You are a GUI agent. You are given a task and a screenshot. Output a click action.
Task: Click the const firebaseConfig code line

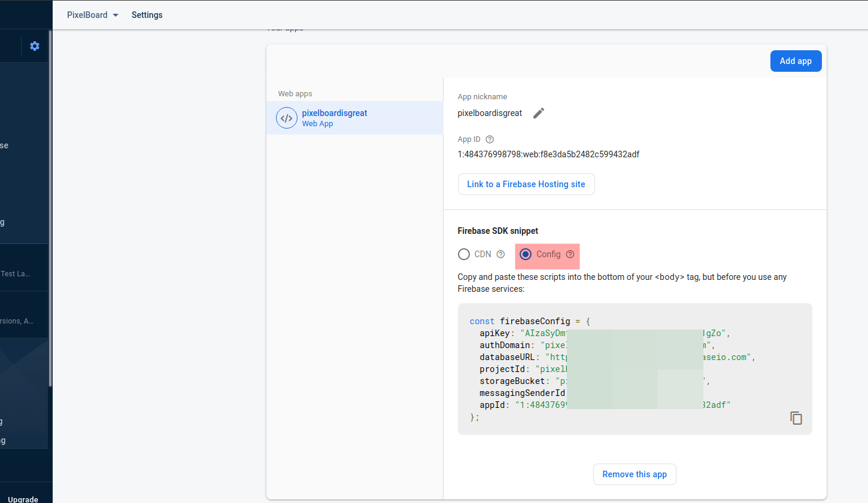[x=530, y=321]
